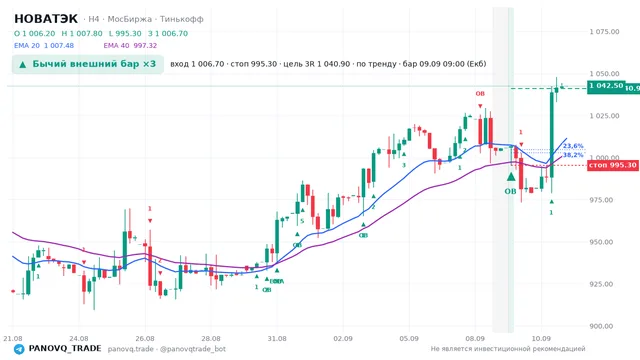
Task: Click the large green OB label below the big triangle
Action: (510, 191)
